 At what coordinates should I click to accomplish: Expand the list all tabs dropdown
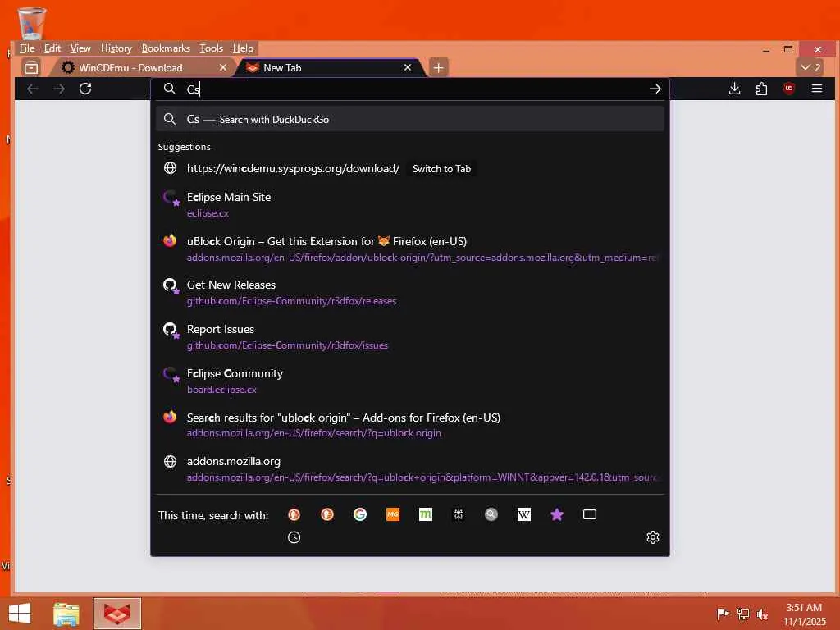[x=810, y=67]
